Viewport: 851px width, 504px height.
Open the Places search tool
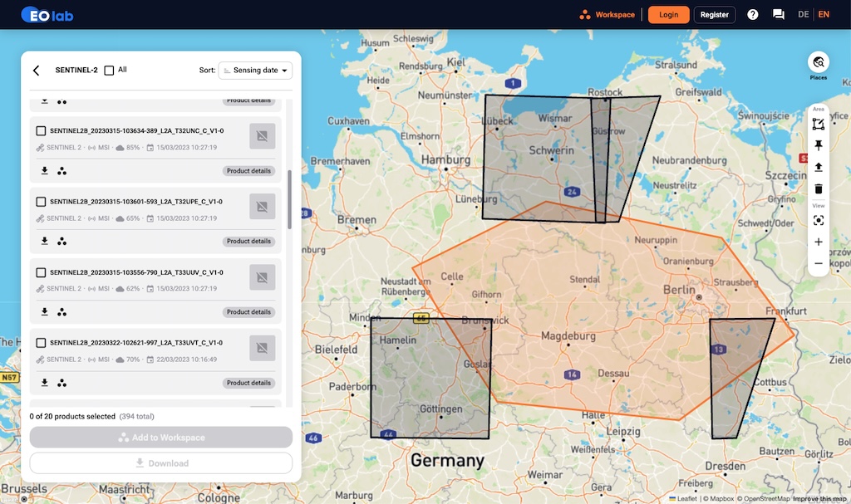pos(819,63)
